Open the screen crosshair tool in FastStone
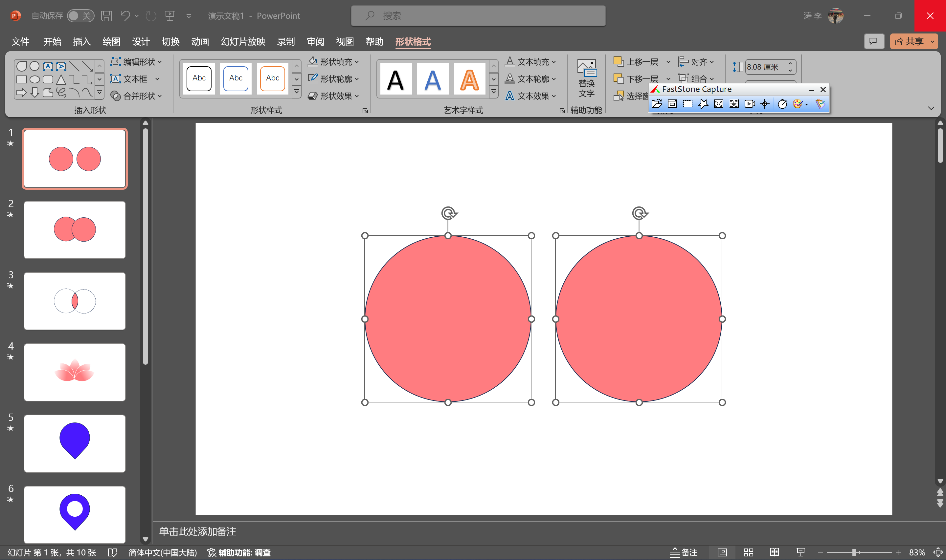The height and width of the screenshot is (560, 946). click(x=765, y=104)
